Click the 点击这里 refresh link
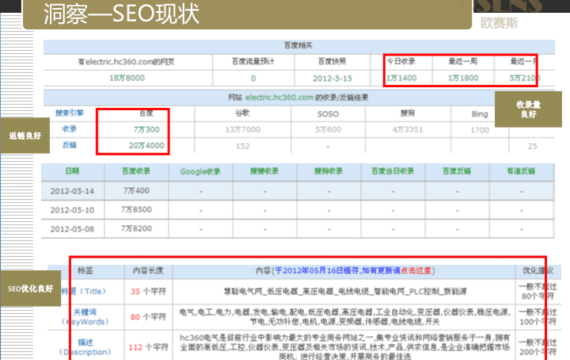 coord(416,271)
